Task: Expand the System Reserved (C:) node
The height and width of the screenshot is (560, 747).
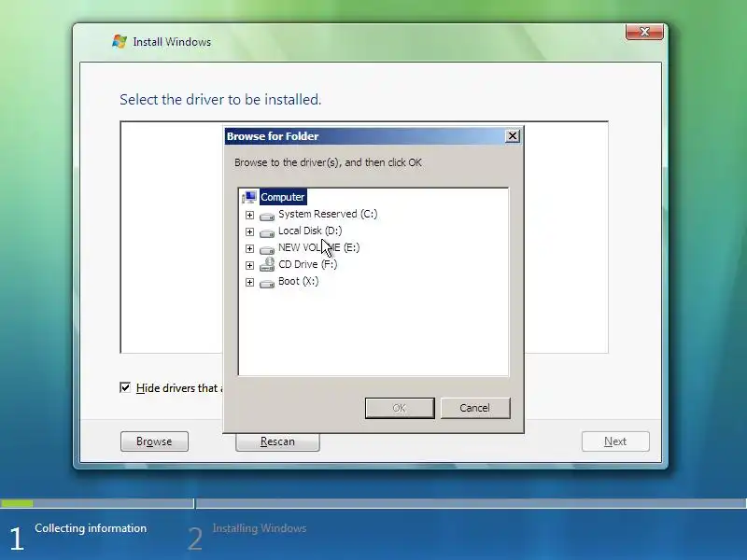Action: (x=249, y=215)
